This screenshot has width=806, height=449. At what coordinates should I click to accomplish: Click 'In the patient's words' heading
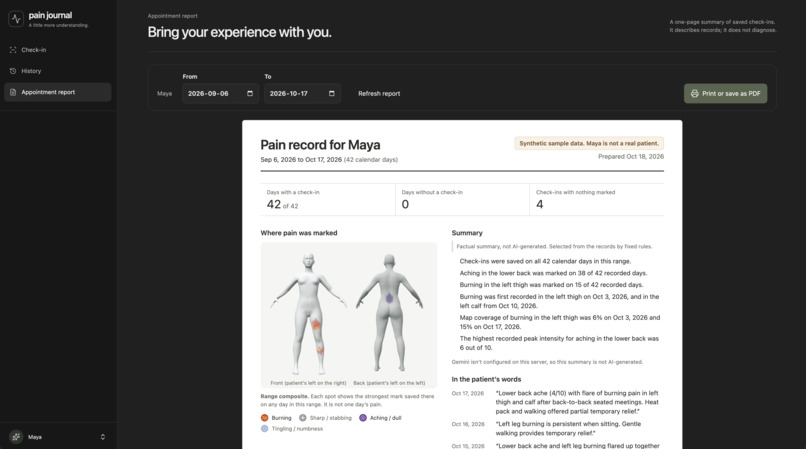point(486,379)
